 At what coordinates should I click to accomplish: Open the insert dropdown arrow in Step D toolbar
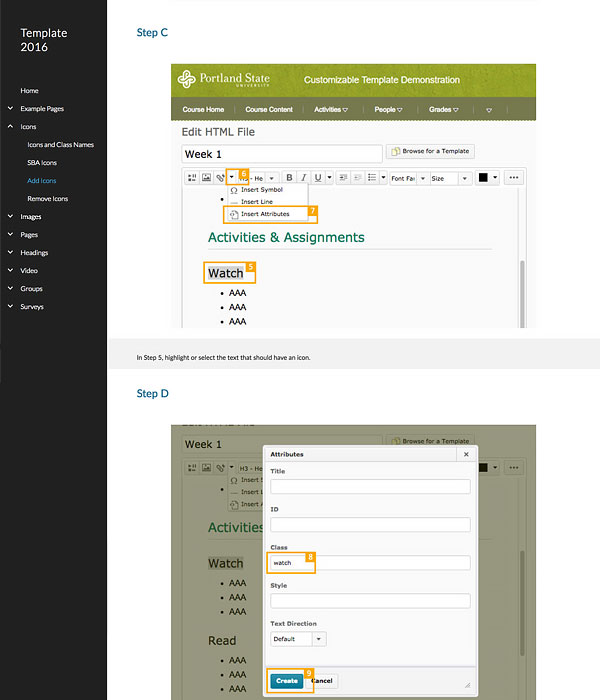pyautogui.click(x=231, y=467)
